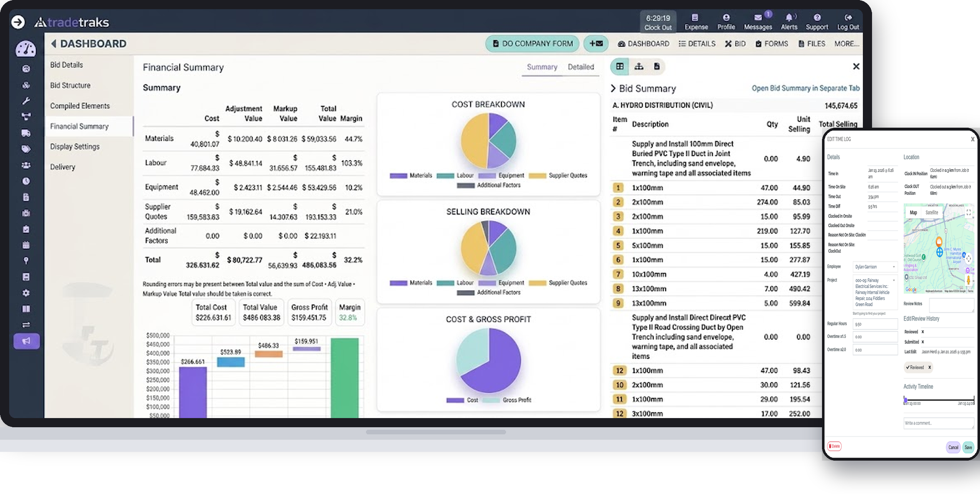Open the Alerts bell icon
The image size is (980, 494).
[x=789, y=22]
